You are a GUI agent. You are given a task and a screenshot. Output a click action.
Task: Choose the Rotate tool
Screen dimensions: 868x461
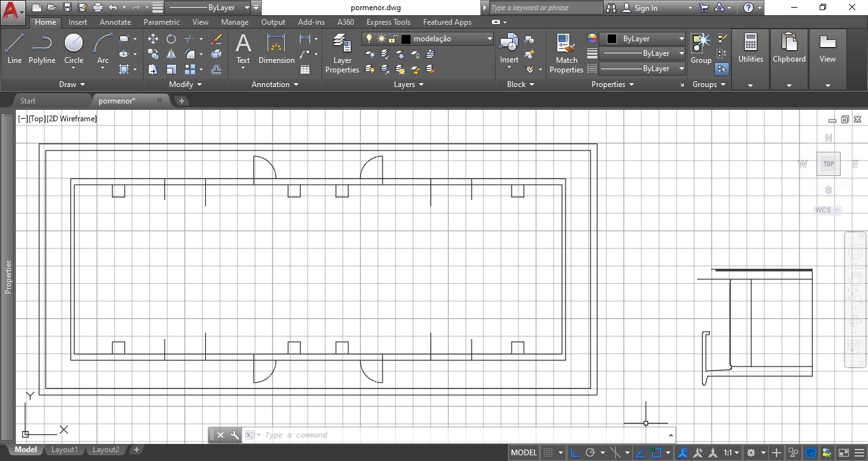point(172,39)
